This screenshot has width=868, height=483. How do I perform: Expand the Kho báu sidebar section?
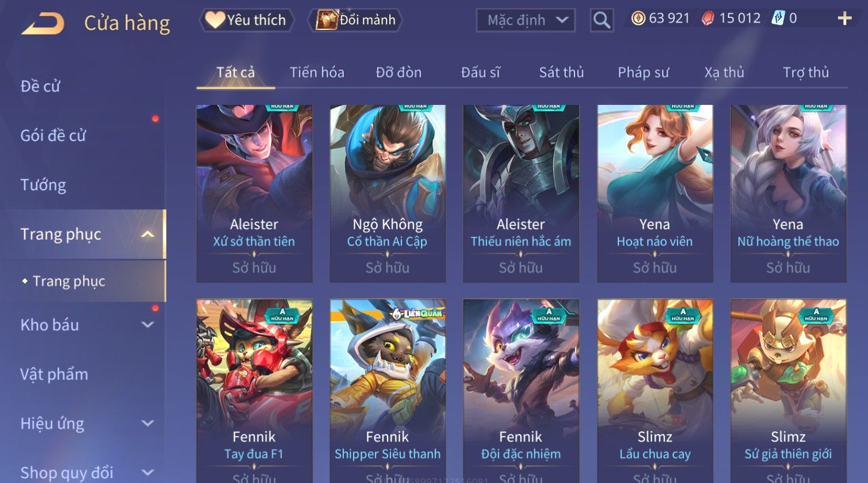(148, 324)
